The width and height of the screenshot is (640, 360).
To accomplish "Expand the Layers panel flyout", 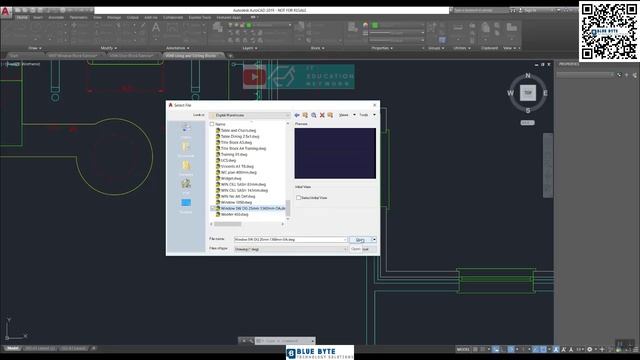I will point(250,48).
